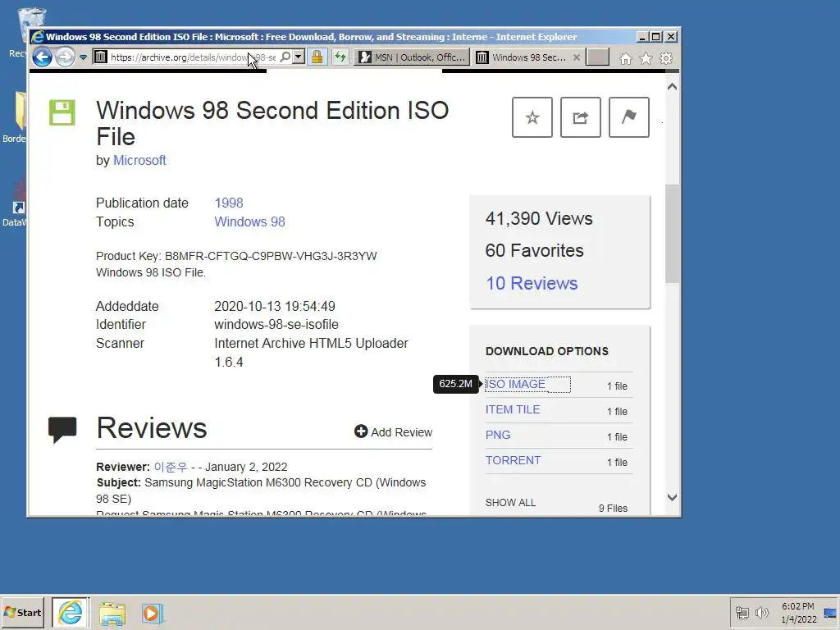Click the identifier windows-98-se-isofile text

pos(276,325)
